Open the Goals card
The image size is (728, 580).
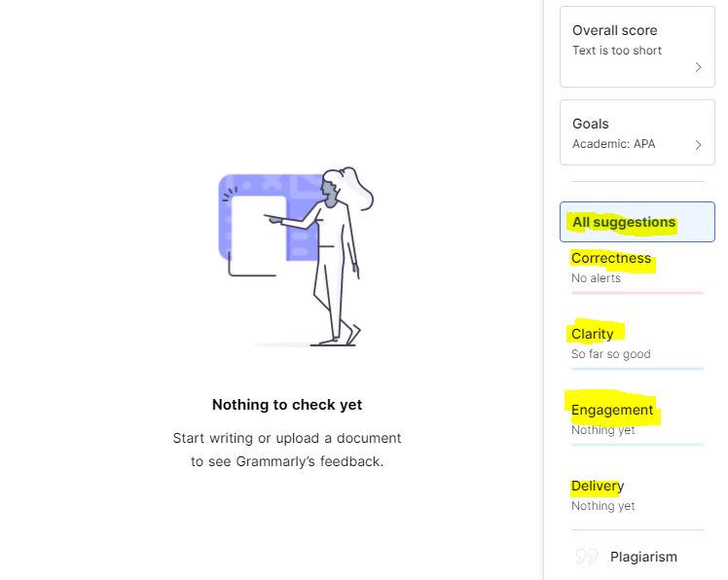[637, 132]
